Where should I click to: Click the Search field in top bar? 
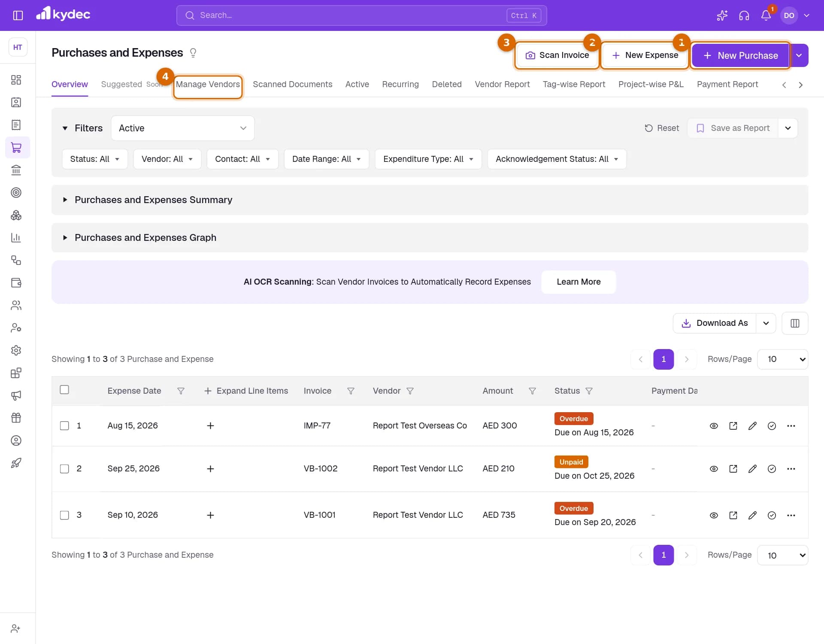[x=361, y=15]
